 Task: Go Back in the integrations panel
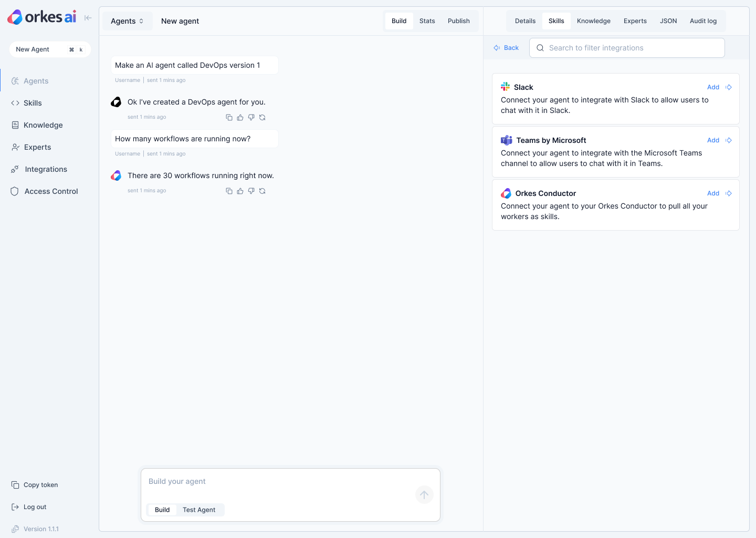pos(506,48)
